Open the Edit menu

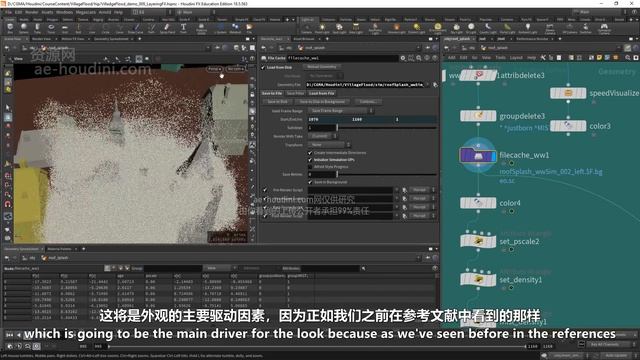[18, 12]
